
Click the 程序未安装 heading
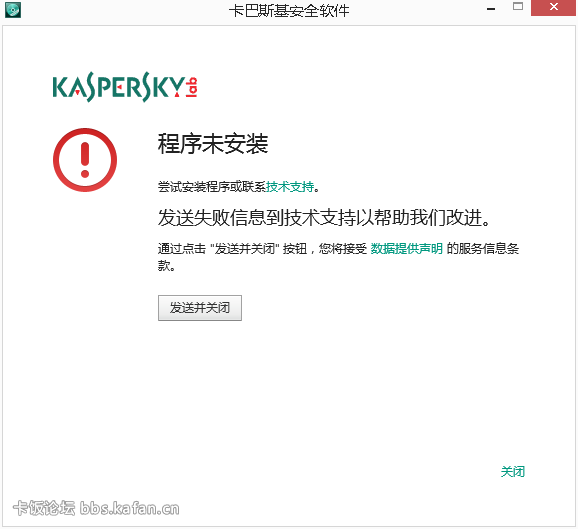(x=213, y=143)
